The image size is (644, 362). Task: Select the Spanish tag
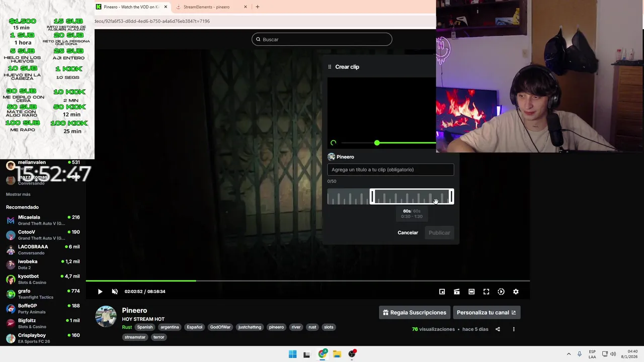click(144, 327)
